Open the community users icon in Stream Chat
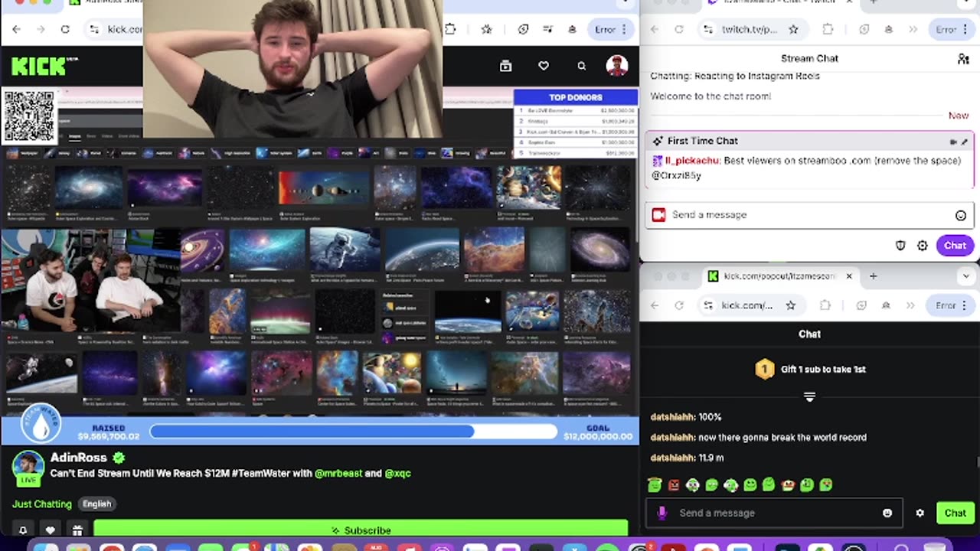Image resolution: width=980 pixels, height=551 pixels. click(963, 59)
